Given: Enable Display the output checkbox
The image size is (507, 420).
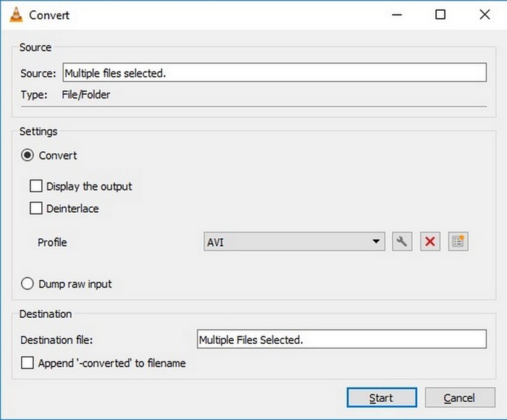Looking at the screenshot, I should [x=36, y=186].
